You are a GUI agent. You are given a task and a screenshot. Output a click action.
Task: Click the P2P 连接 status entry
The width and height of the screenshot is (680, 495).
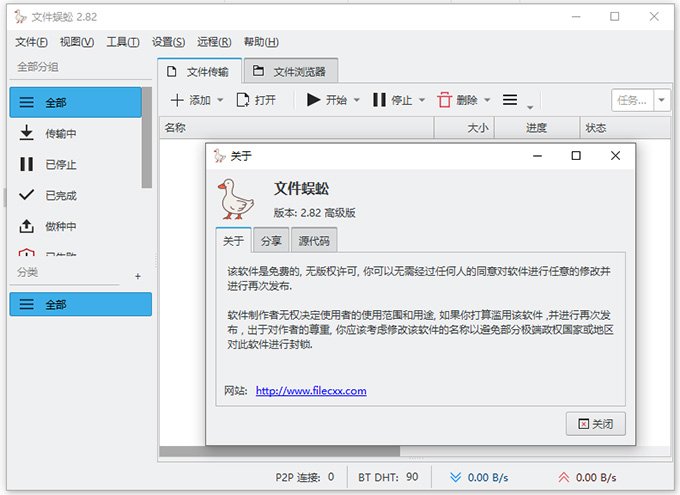[x=305, y=477]
